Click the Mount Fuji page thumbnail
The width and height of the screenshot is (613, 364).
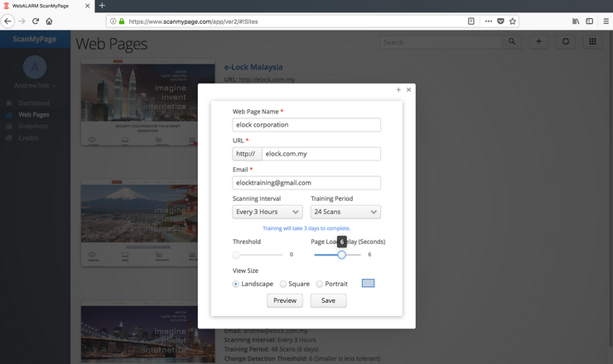[147, 223]
